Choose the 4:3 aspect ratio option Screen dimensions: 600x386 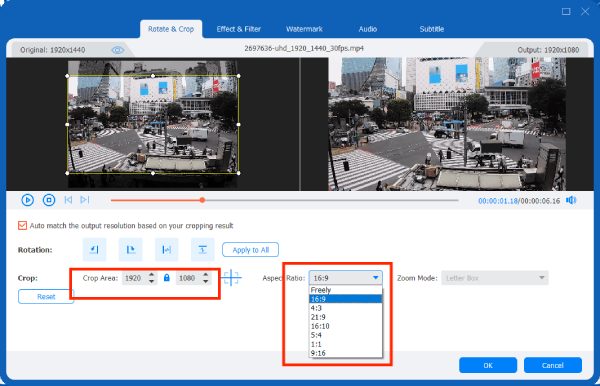pyautogui.click(x=345, y=308)
